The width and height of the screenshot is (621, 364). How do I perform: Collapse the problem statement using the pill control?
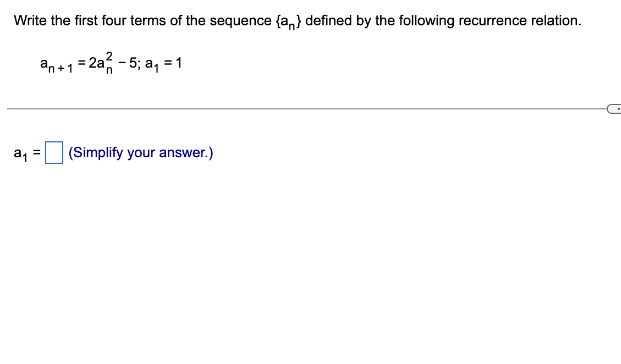(x=614, y=109)
